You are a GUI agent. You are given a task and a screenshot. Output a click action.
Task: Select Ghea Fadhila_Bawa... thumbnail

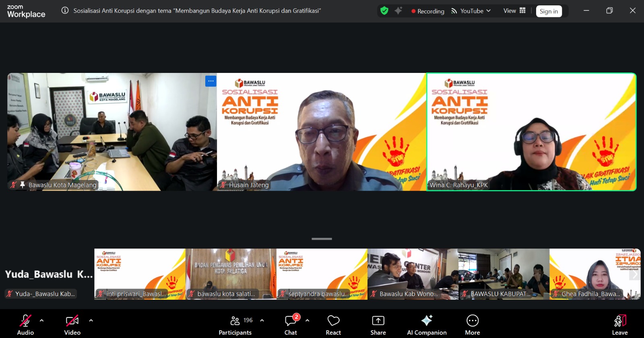[595, 274]
